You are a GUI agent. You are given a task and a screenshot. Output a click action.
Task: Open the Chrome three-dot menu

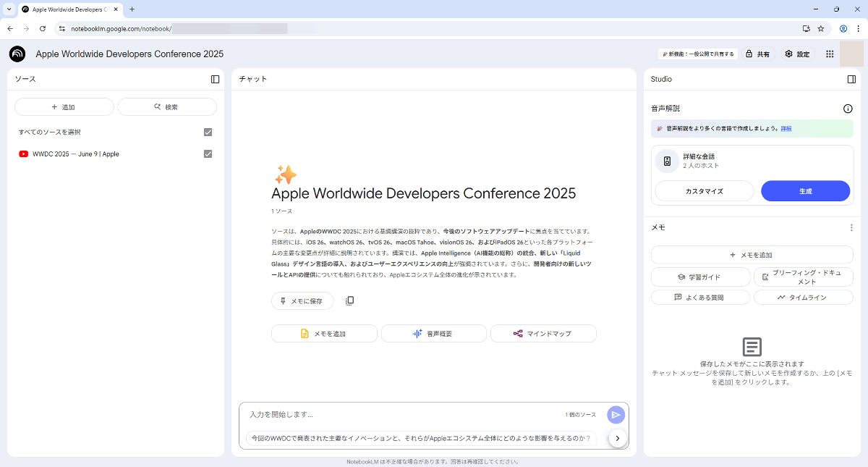tap(859, 28)
